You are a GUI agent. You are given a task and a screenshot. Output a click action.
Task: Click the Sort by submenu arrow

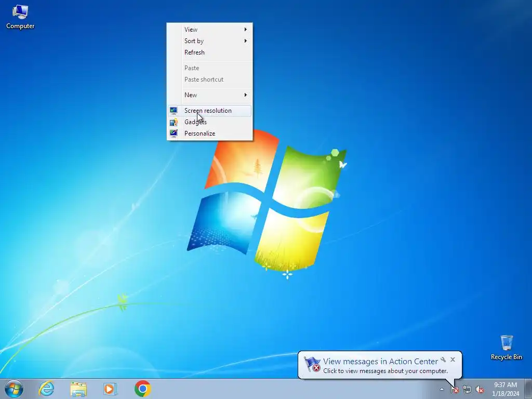pos(246,41)
